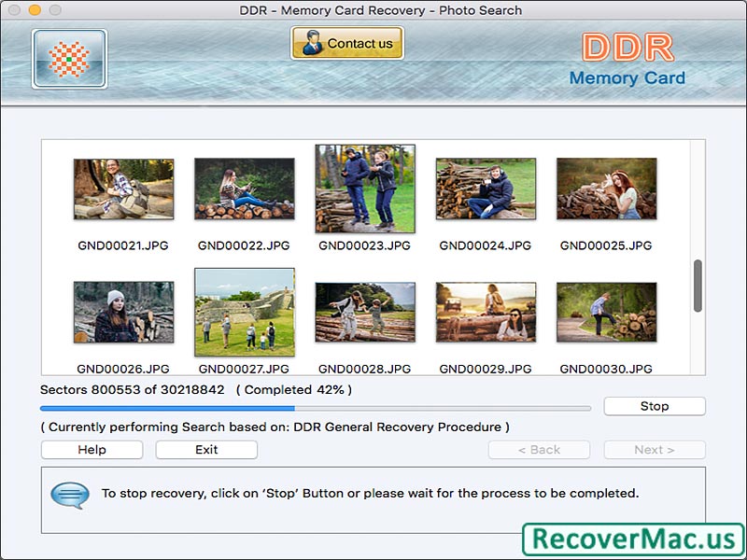Click the file name GND00023.JPG

364,245
